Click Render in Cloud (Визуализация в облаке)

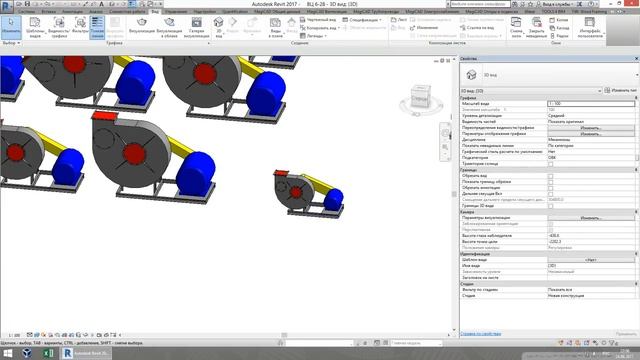pyautogui.click(x=169, y=27)
